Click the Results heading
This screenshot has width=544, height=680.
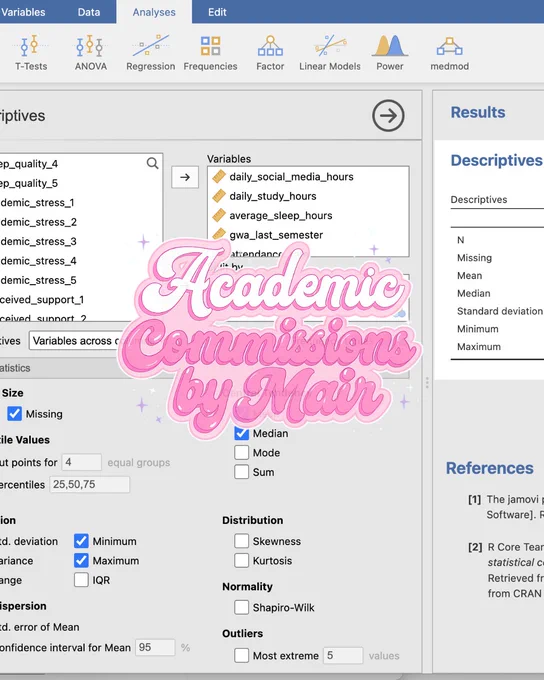point(478,112)
